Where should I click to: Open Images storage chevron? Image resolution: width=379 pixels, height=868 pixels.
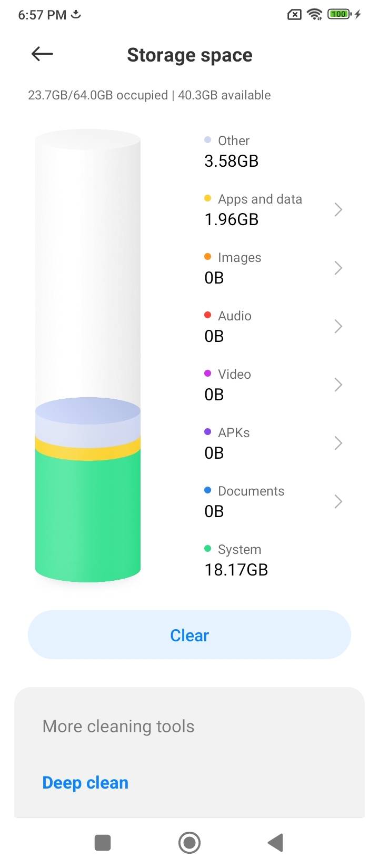click(x=338, y=268)
